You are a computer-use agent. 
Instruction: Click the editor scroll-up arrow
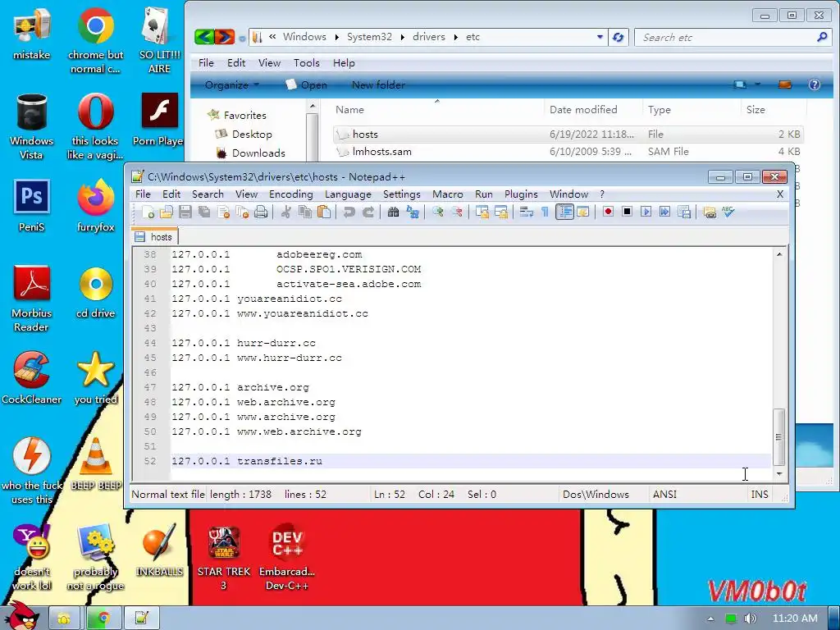tap(779, 254)
